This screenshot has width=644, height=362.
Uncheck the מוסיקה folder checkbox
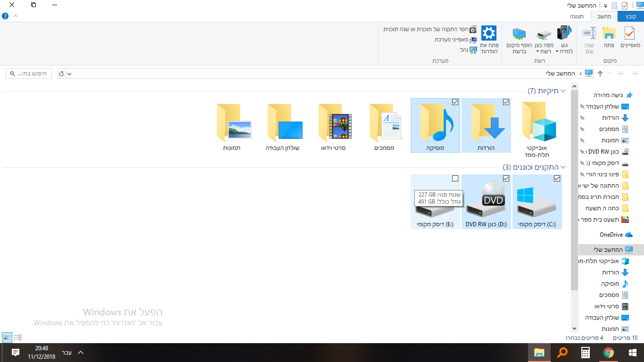click(455, 102)
